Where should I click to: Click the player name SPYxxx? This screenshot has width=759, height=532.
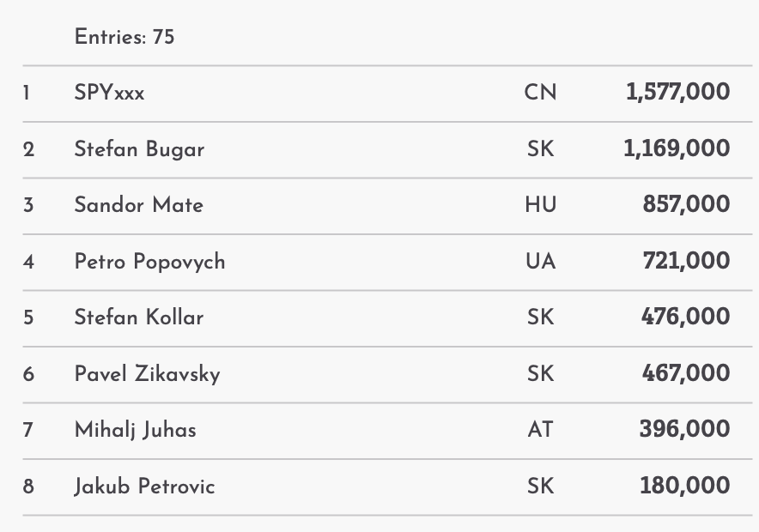coord(109,93)
